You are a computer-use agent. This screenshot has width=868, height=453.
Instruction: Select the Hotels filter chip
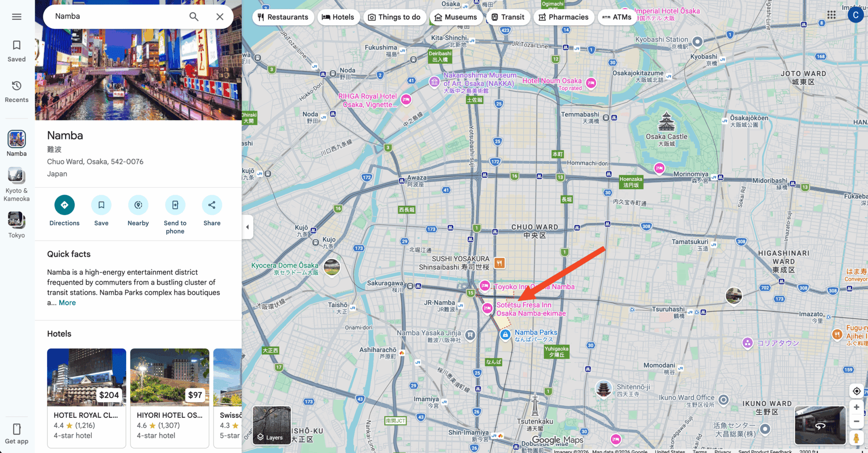point(338,17)
